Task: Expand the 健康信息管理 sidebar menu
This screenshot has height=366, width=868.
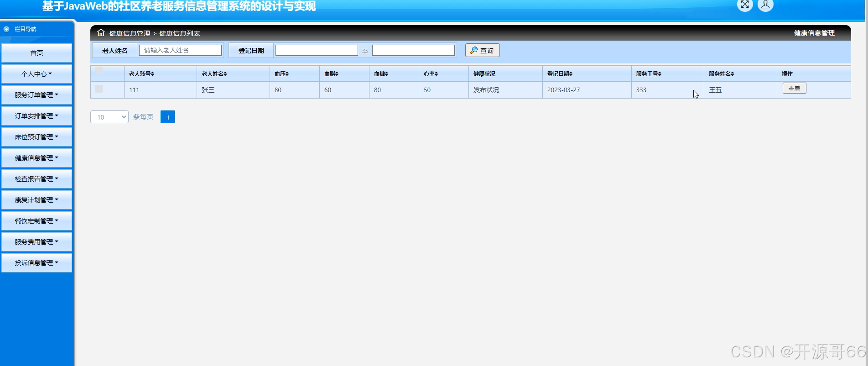Action: click(x=36, y=158)
